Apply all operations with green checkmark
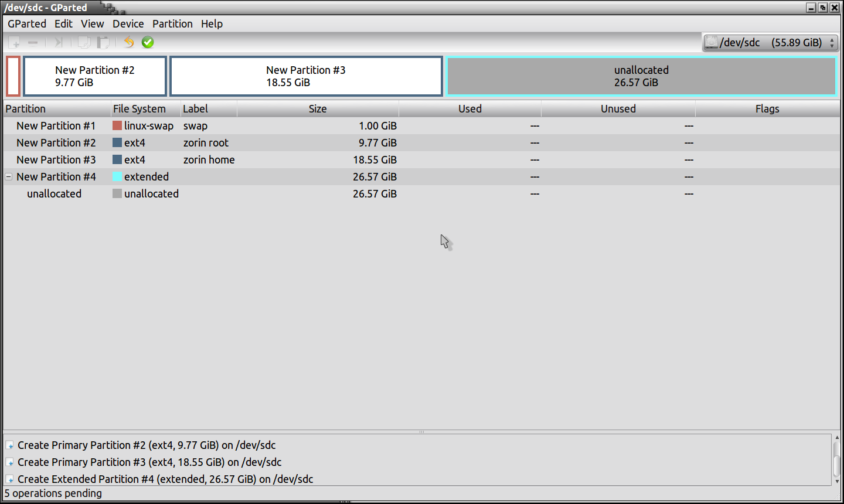Screen dimensions: 844x504 [x=148, y=42]
